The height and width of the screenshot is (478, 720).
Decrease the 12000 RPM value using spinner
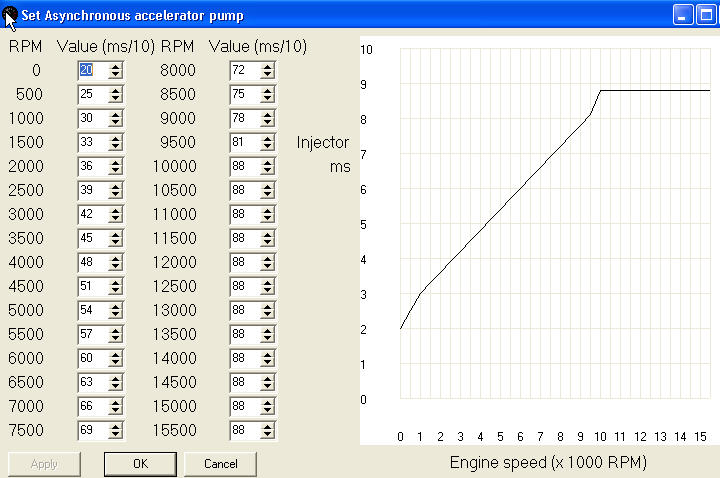coord(267,266)
